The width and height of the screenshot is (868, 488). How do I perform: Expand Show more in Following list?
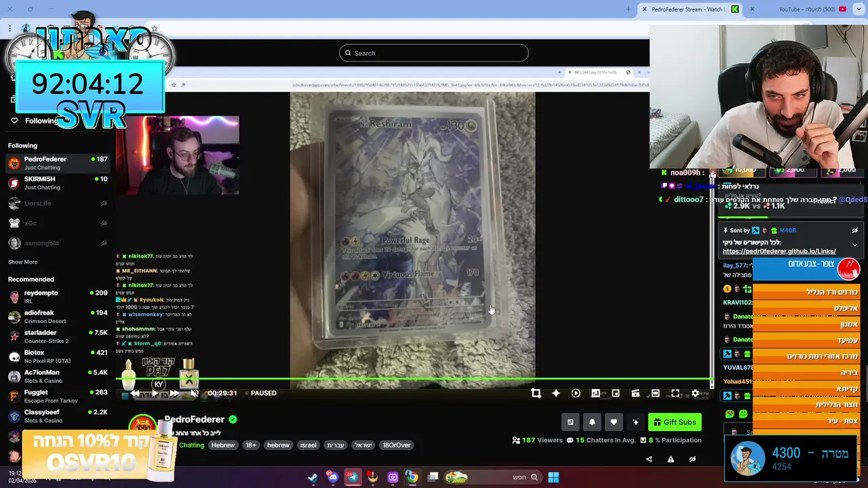(x=22, y=262)
